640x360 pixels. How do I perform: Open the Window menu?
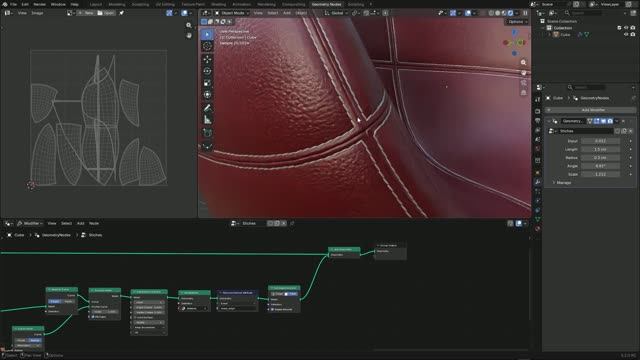[58, 4]
